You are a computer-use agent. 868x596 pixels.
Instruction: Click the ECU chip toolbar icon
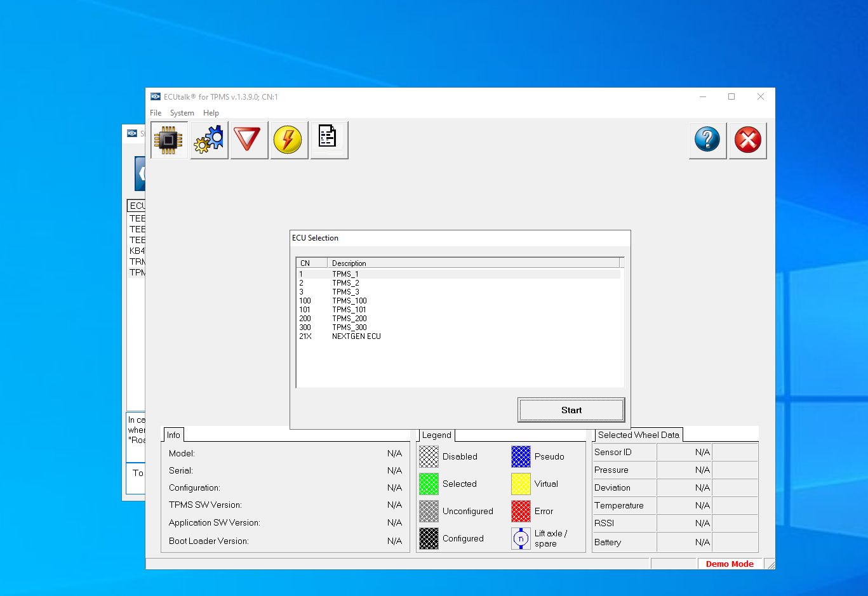168,140
